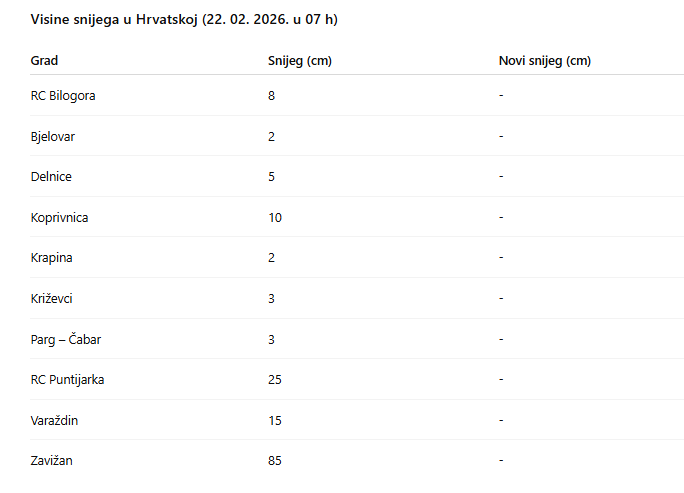This screenshot has height=493, width=684.
Task: Select the 'Delnice' city cell
Action: click(51, 177)
